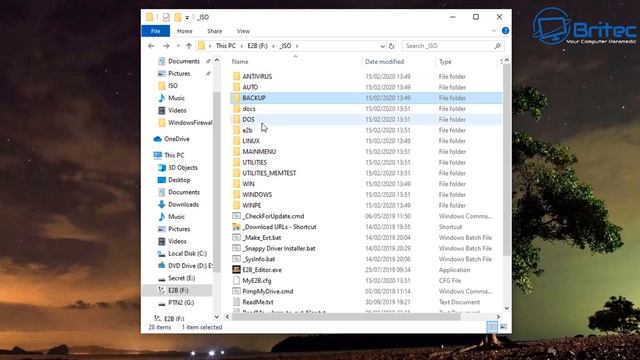The width and height of the screenshot is (640, 360).
Task: Select _Snappy Driver Installer.bat file name
Action: (x=279, y=249)
